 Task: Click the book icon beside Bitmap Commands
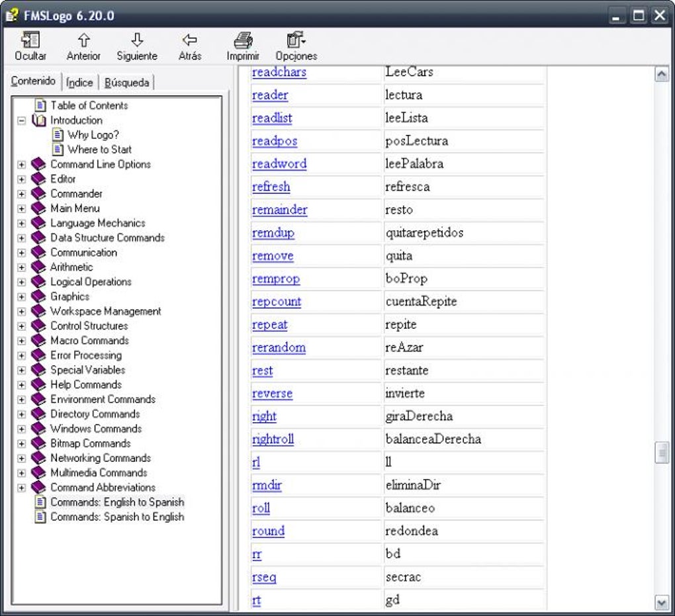pos(39,443)
